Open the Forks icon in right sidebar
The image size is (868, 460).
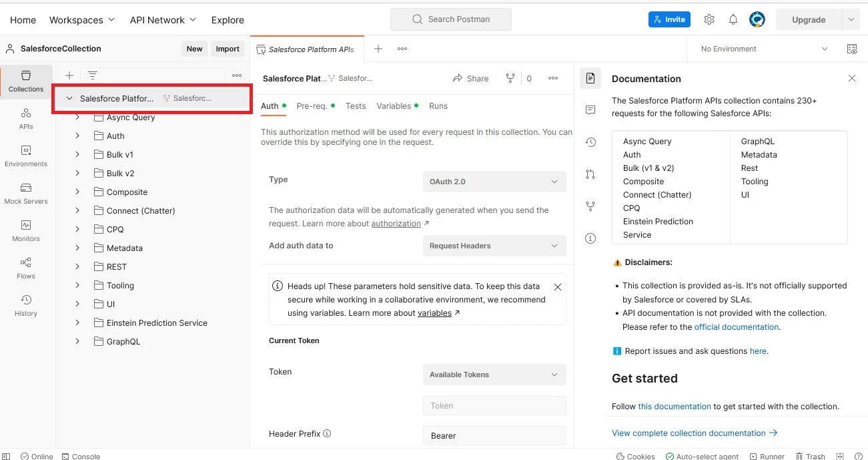[590, 206]
